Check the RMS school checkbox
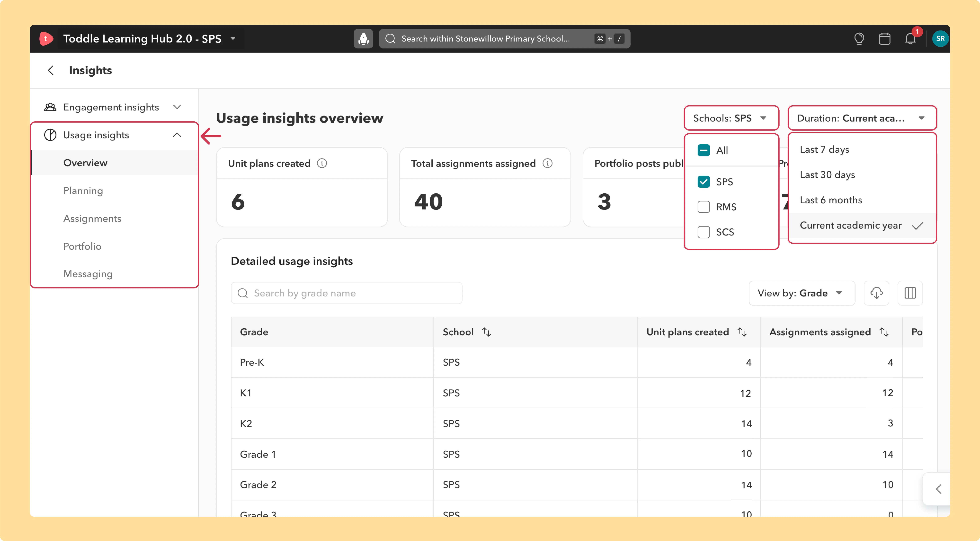Viewport: 980px width, 541px height. 704,207
